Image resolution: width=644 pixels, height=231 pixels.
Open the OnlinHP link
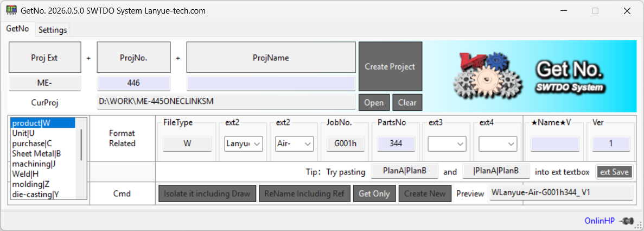click(x=600, y=221)
